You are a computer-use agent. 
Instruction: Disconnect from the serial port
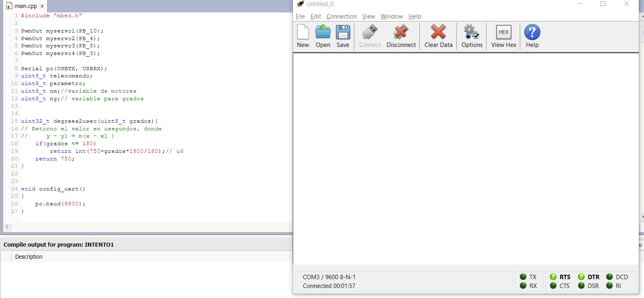(x=401, y=36)
